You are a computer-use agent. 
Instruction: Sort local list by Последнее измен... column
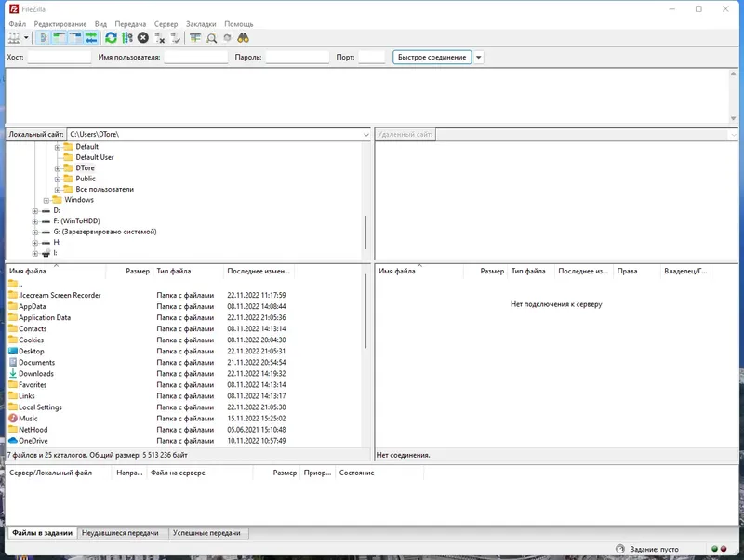(259, 271)
